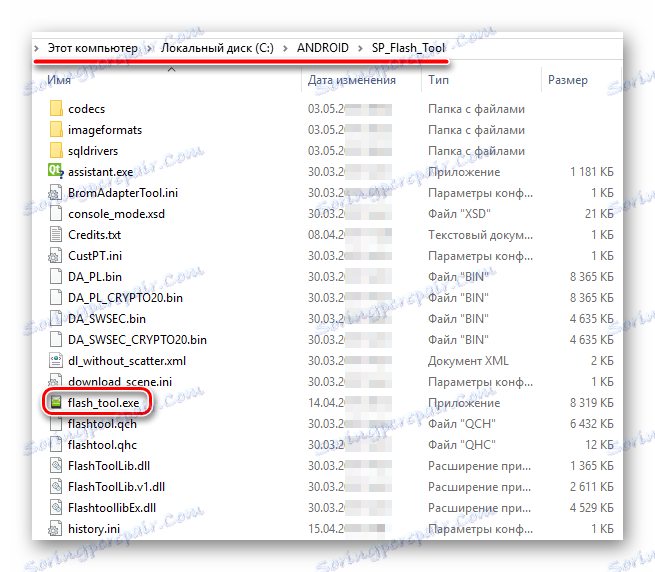Expand chevron after Этот компьютер

tap(149, 48)
